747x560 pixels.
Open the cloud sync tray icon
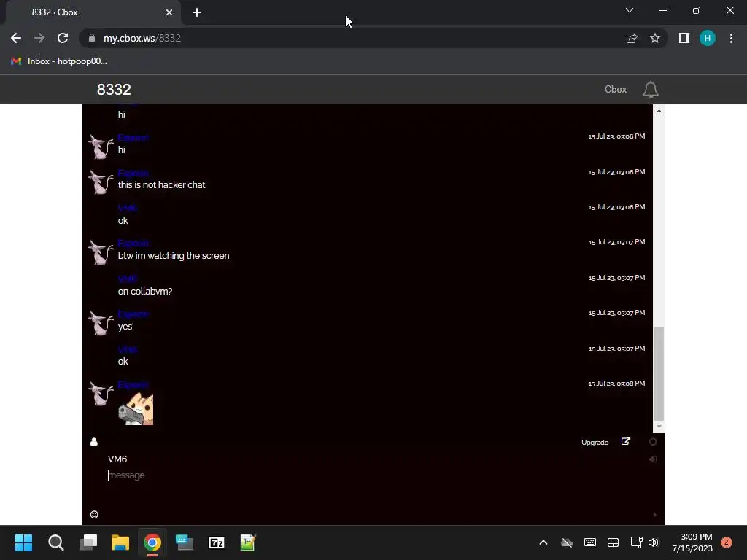tap(566, 542)
